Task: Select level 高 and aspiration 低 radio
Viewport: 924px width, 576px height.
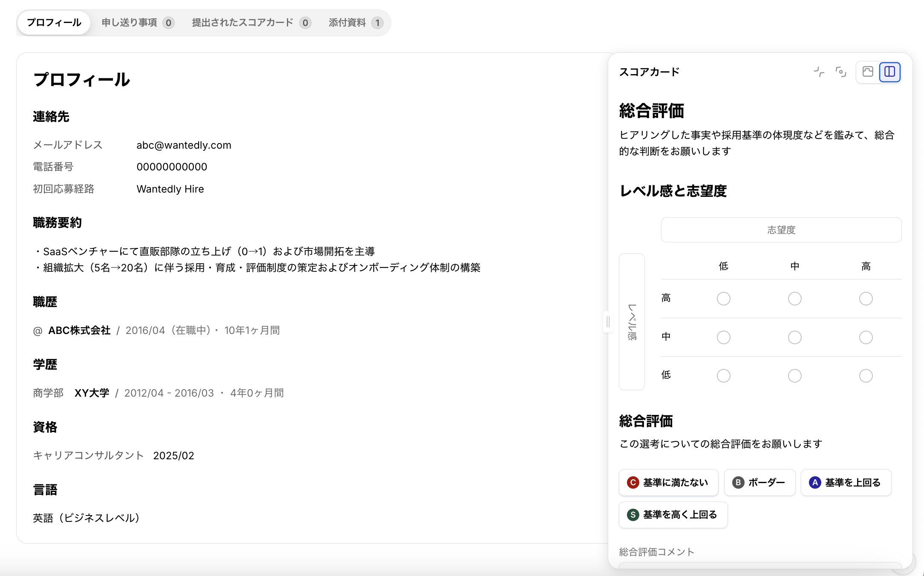Action: (723, 299)
